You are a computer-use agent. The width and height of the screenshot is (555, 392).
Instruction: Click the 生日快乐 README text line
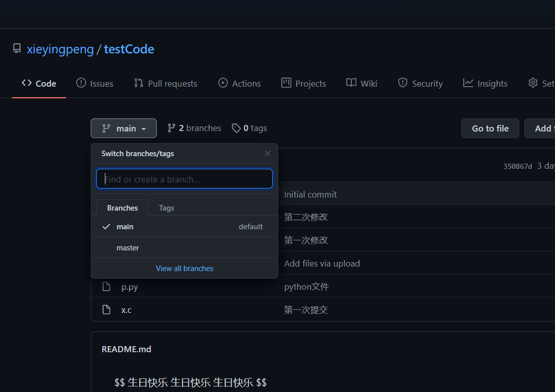(x=191, y=382)
